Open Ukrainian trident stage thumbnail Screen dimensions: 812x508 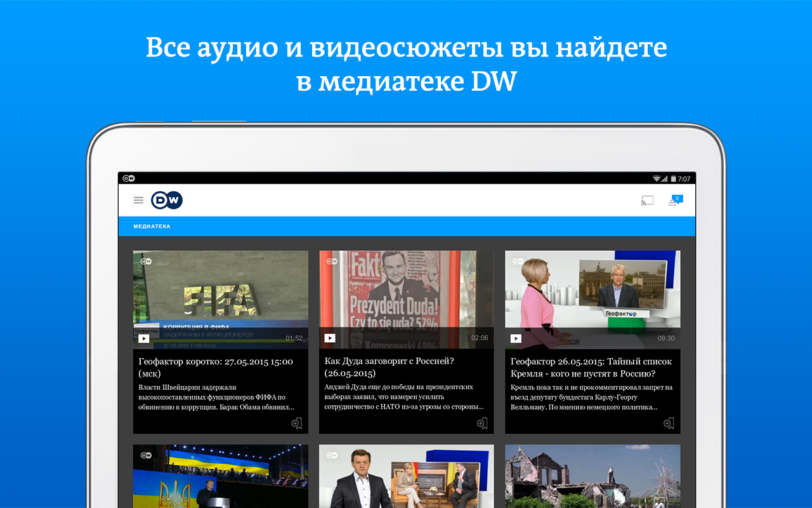point(221,476)
